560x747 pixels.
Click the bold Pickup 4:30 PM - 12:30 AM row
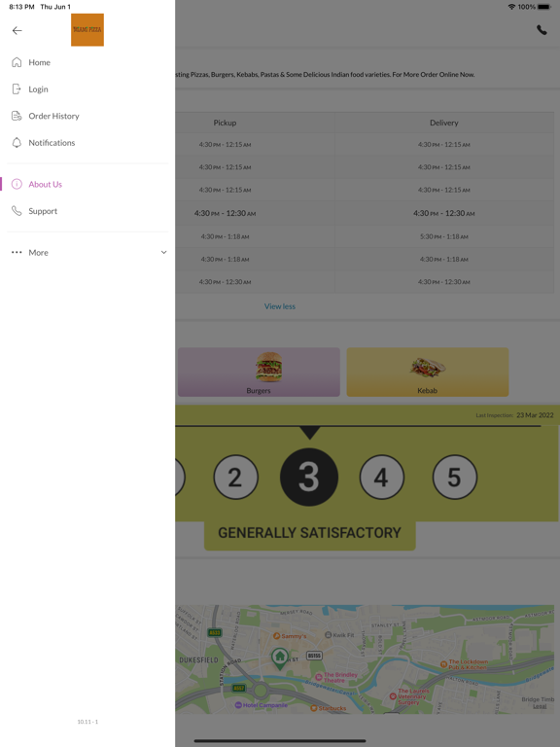coord(225,213)
